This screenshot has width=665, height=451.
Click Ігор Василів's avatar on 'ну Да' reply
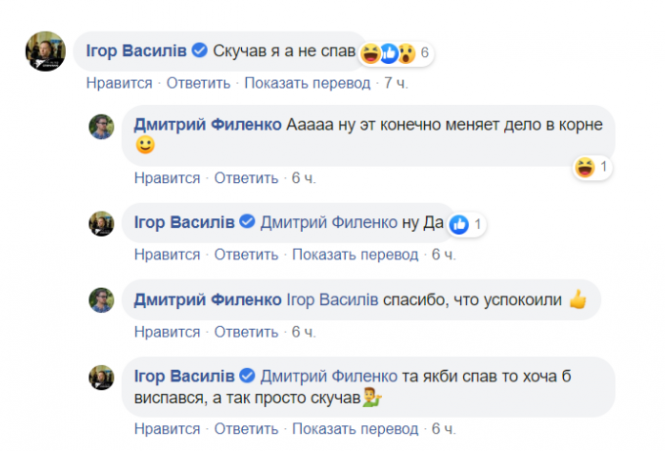pos(104,224)
